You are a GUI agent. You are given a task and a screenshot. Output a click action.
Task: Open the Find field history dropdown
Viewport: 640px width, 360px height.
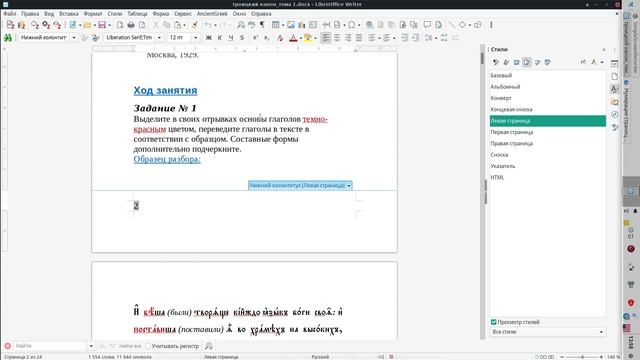[x=91, y=346]
